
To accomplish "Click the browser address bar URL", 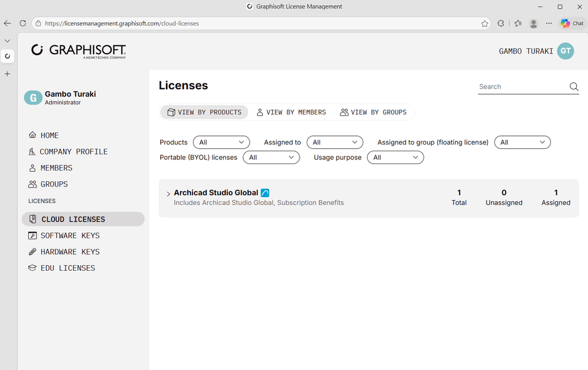I will coord(122,24).
